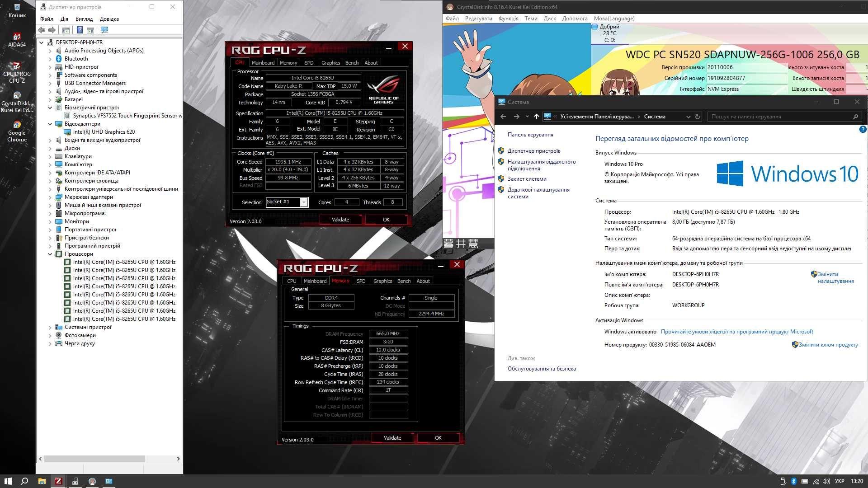The image size is (868, 488).
Task: Open the Recycle Bin (Кошик) desktop icon
Action: click(17, 10)
